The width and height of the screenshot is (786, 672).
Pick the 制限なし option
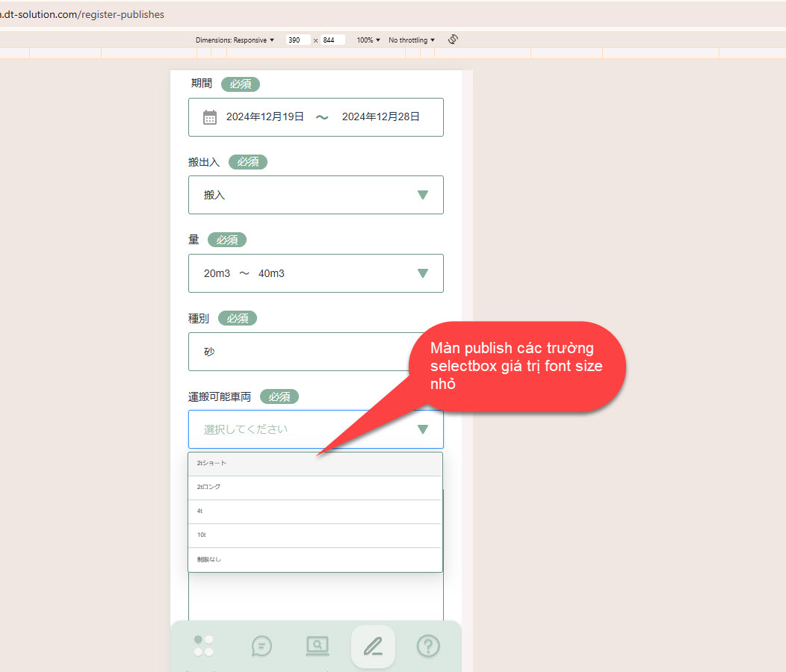pos(315,559)
